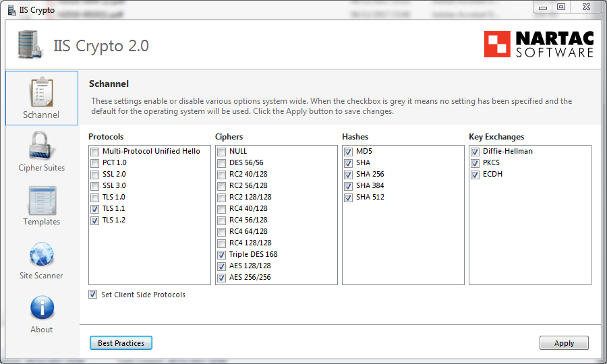
Task: Click the Best Practices button
Action: click(x=121, y=342)
